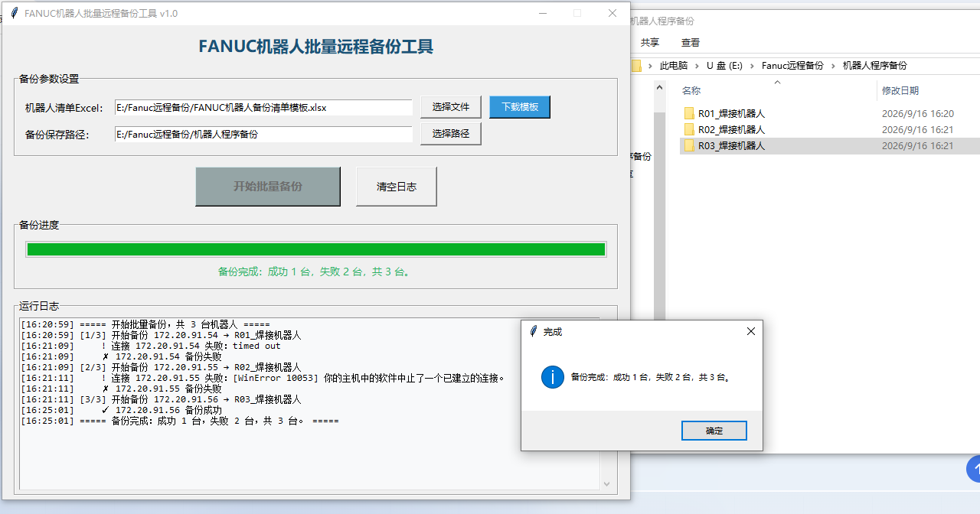This screenshot has height=514, width=980.
Task: Expand chevron before 此电脑 in address bar
Action: (x=651, y=66)
